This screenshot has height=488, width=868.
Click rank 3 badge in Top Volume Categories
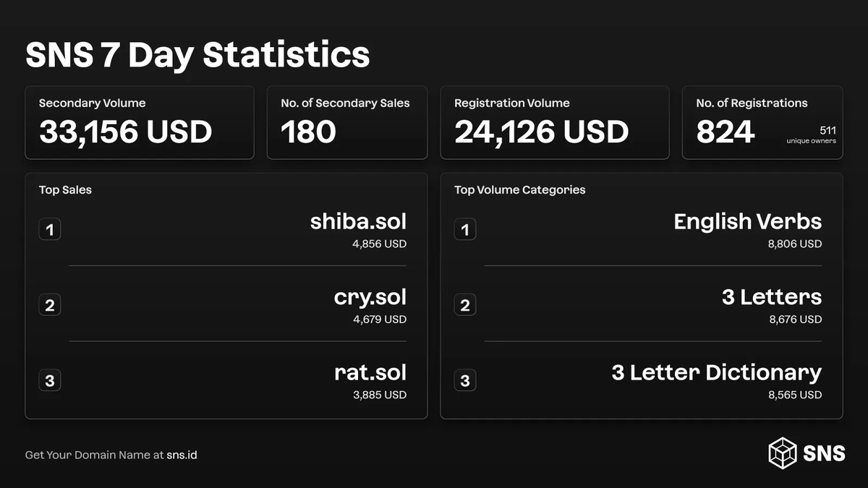tap(465, 380)
